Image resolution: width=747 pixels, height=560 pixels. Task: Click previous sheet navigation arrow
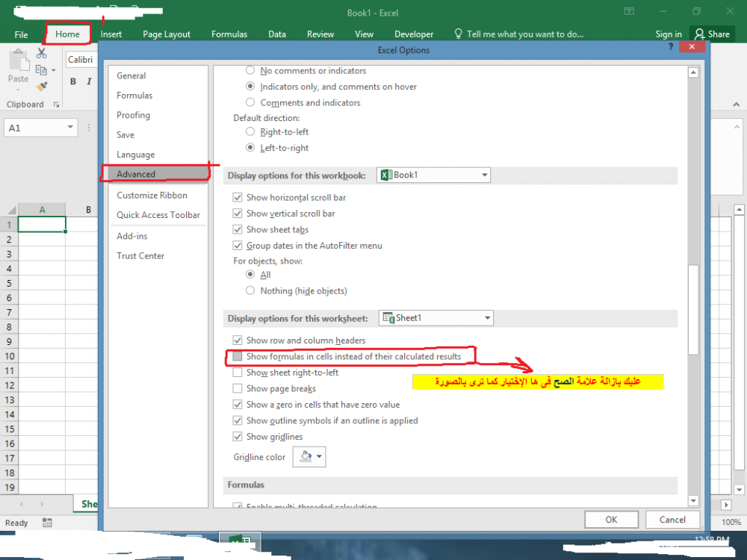coord(22,504)
